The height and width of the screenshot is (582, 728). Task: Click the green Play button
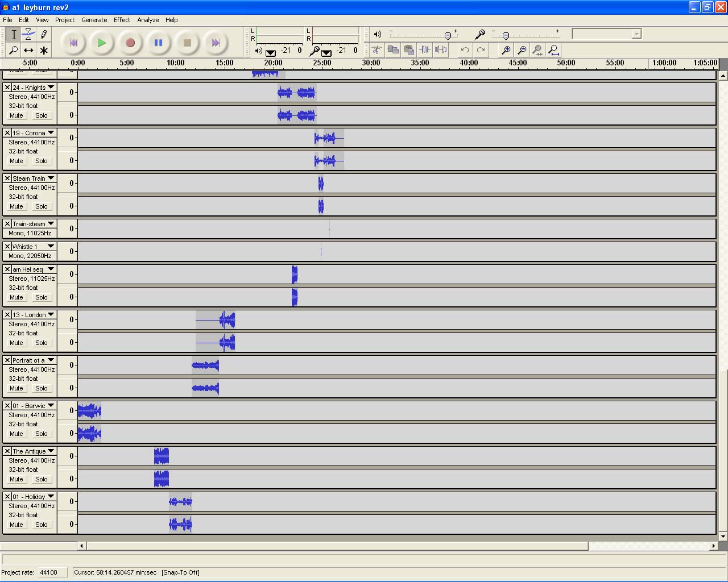101,43
